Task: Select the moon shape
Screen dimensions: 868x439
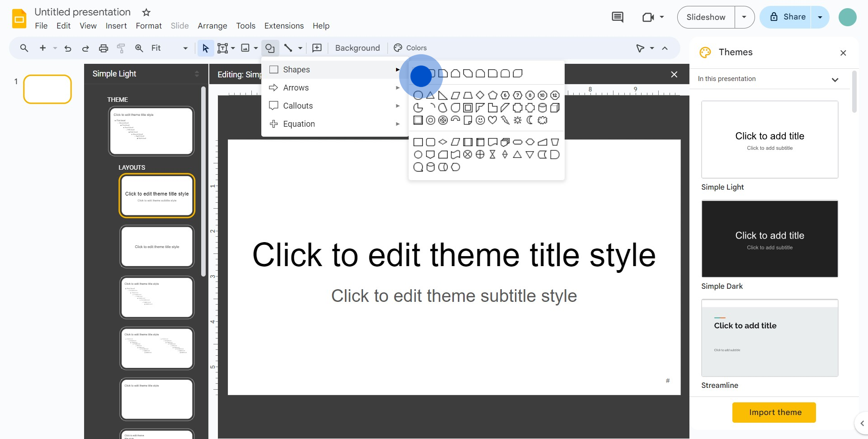Action: click(x=530, y=120)
